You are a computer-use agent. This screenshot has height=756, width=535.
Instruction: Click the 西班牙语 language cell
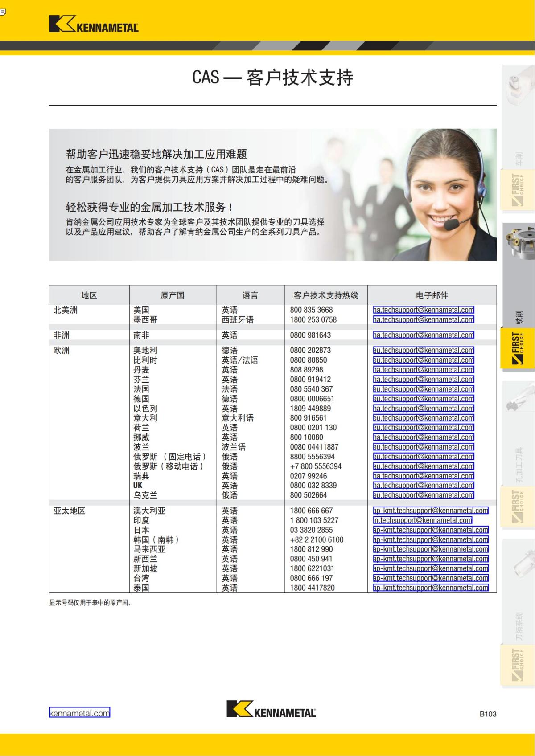pos(238,319)
